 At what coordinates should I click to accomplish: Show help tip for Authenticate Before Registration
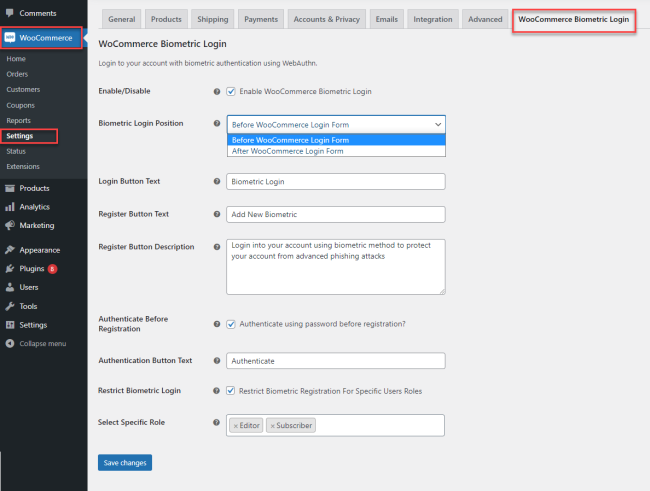point(217,324)
